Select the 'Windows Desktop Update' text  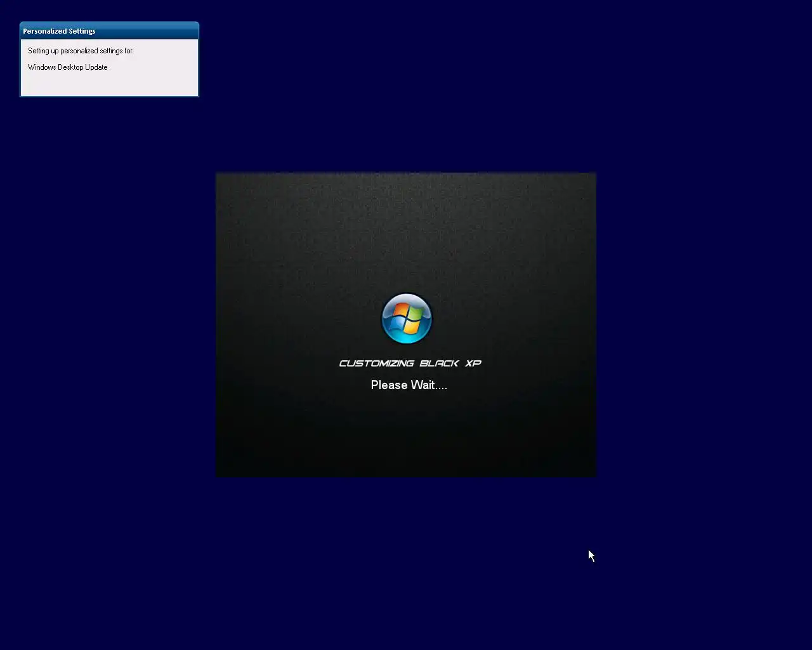pyautogui.click(x=68, y=67)
